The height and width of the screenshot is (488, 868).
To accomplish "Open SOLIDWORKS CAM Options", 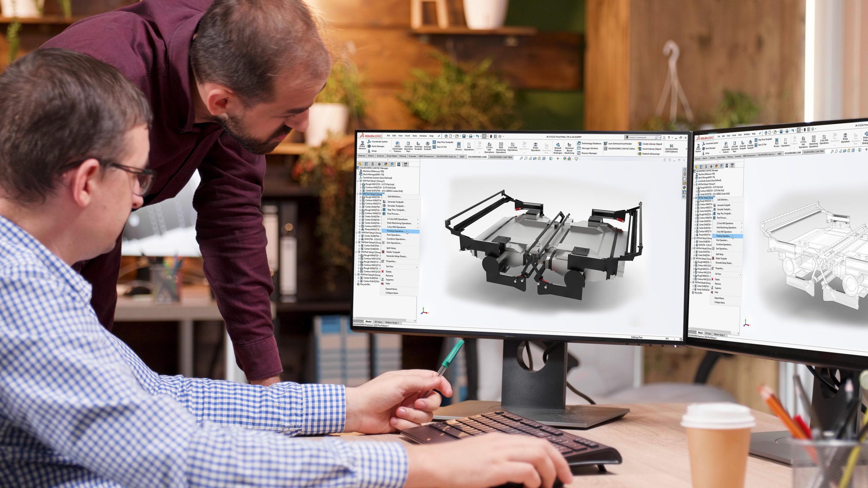I will point(671,149).
